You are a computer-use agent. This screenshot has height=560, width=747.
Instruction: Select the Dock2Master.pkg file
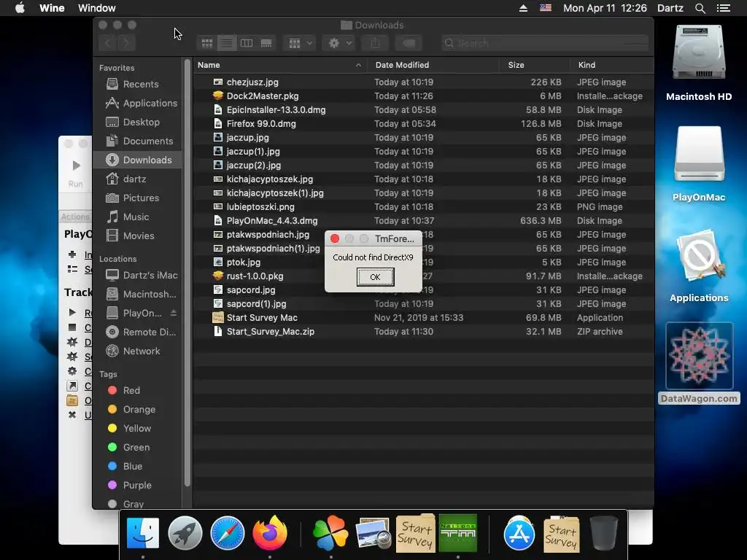pos(423,96)
